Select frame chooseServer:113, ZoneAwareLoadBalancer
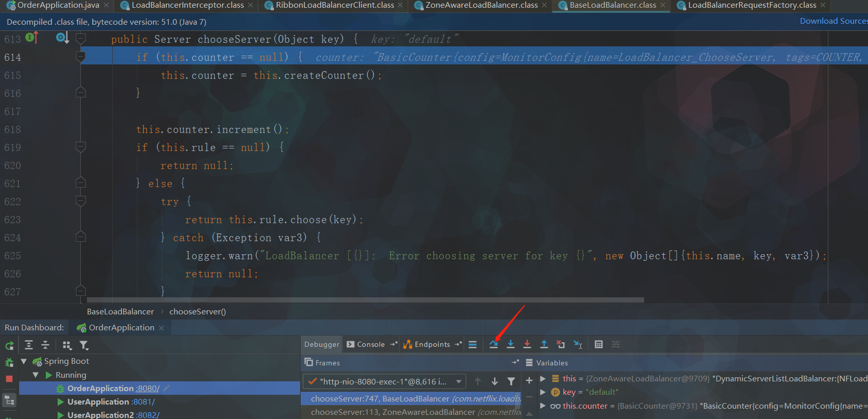The image size is (868, 419). click(411, 412)
